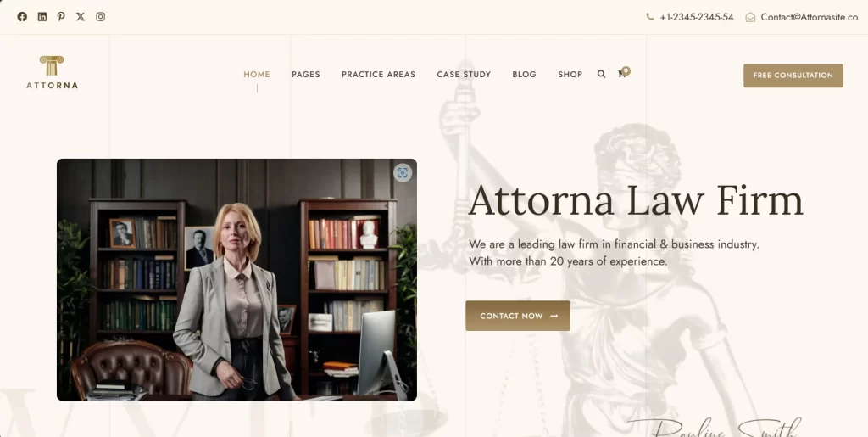The image size is (868, 437).
Task: Open the Facebook social icon
Action: click(22, 17)
